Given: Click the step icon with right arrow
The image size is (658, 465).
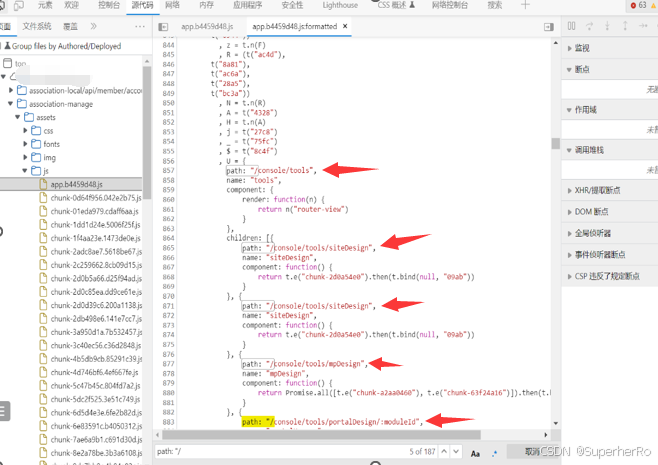Looking at the screenshot, I should [643, 26].
